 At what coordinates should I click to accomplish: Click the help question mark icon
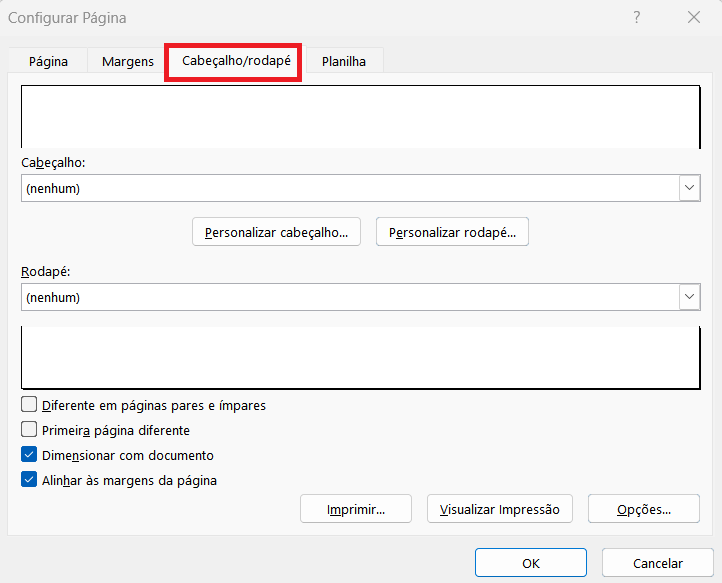point(636,18)
